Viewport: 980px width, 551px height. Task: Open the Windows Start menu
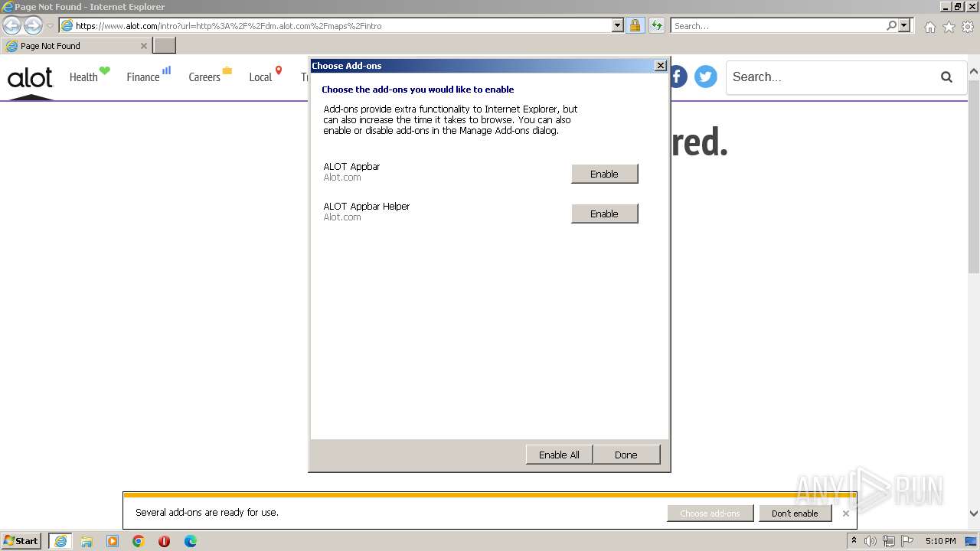[x=21, y=541]
